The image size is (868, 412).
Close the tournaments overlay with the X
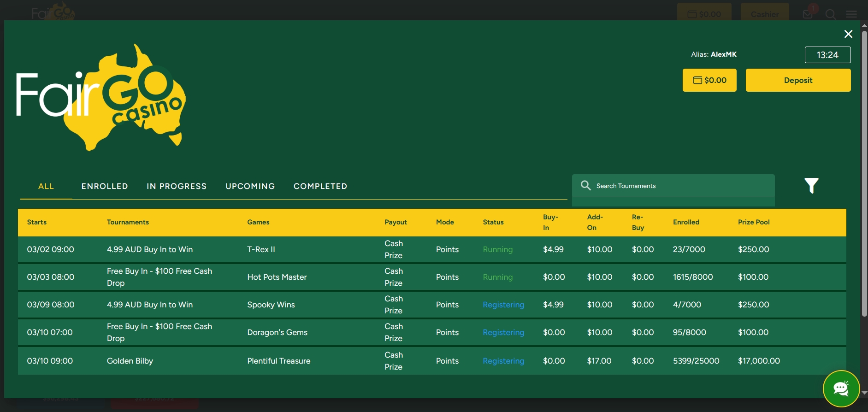848,34
